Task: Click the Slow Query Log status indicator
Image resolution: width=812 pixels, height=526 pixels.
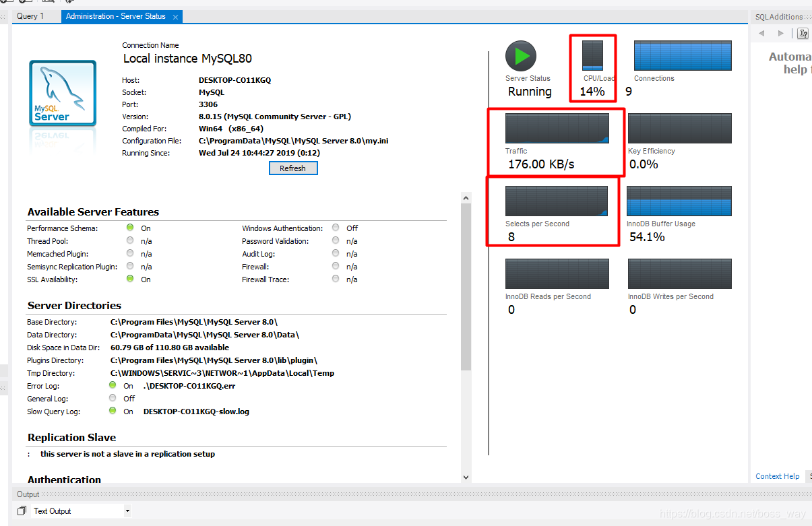Action: click(113, 411)
